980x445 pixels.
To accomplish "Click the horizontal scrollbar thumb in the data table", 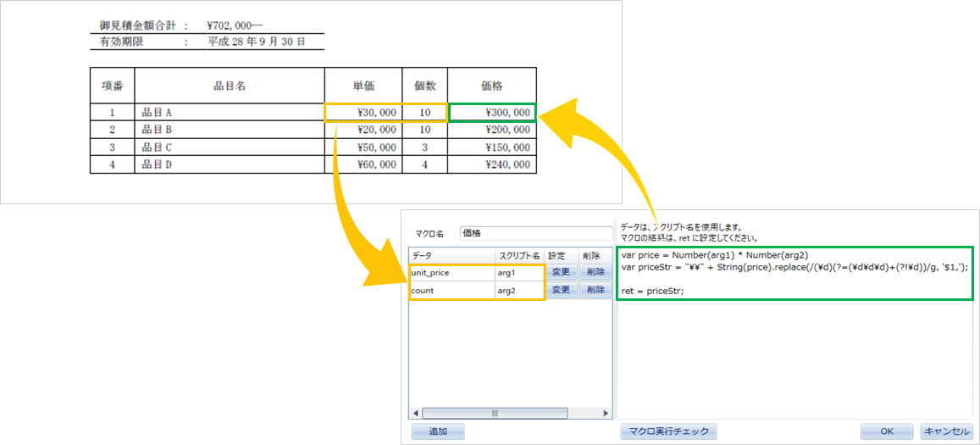I will point(495,414).
